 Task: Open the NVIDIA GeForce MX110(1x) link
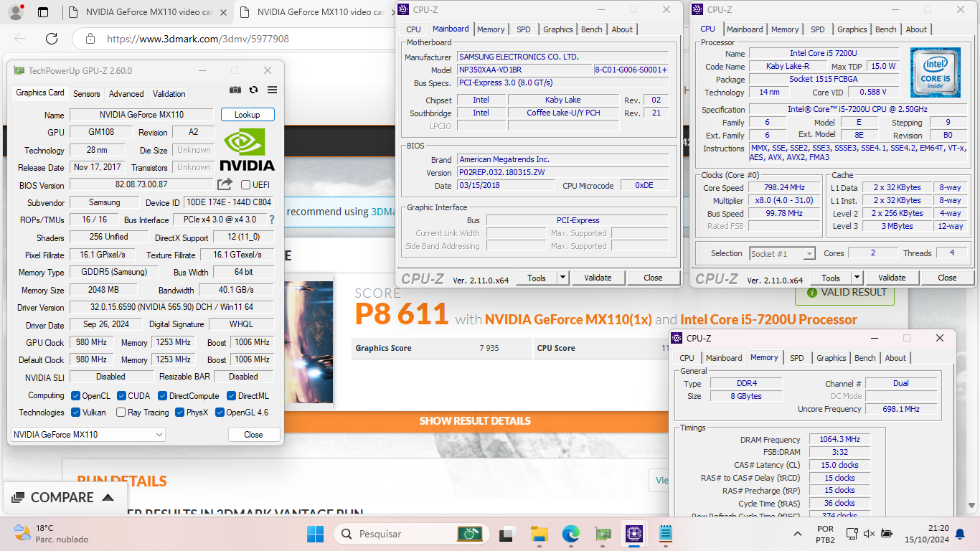click(568, 319)
